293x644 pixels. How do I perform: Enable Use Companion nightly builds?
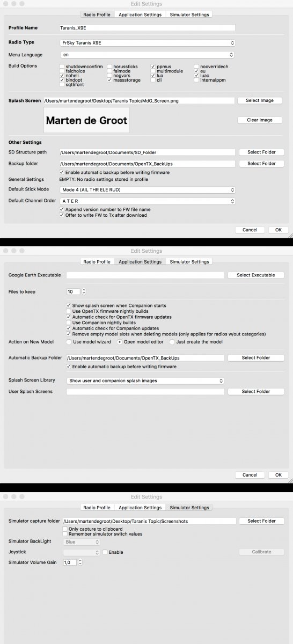pos(69,323)
